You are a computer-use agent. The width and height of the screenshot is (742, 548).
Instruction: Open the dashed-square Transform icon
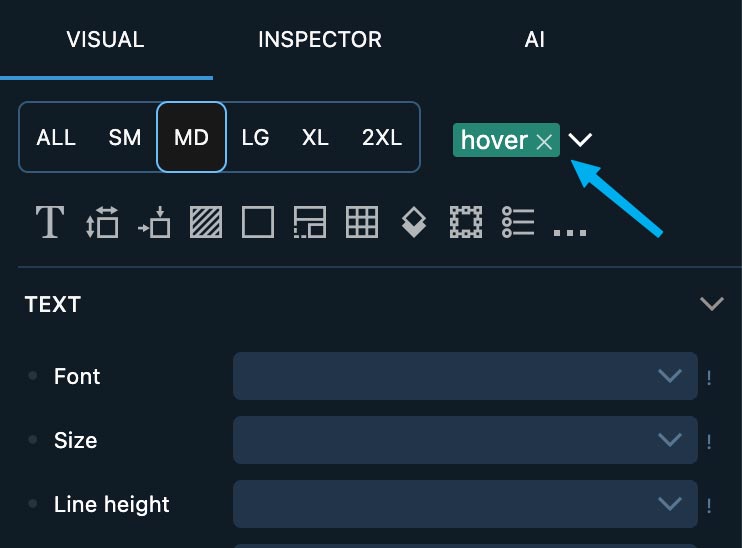(466, 222)
